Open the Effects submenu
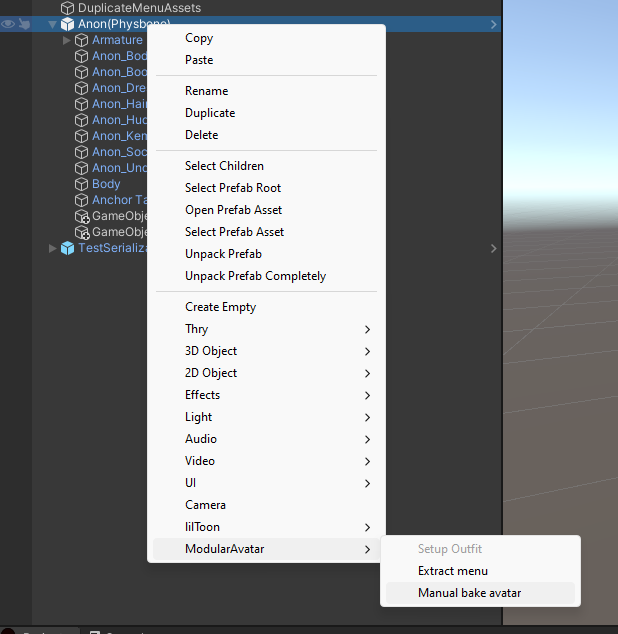Viewport: 618px width, 634px height. tap(266, 395)
